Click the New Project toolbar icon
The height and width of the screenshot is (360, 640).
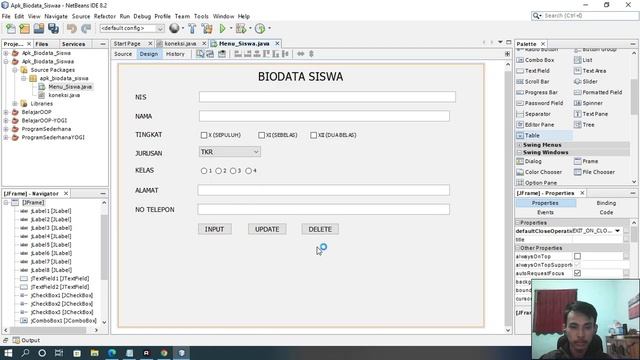point(24,28)
